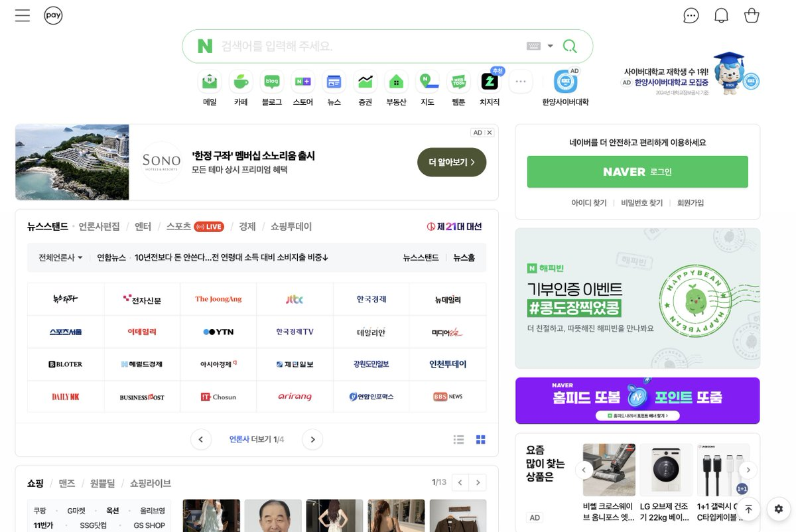This screenshot has width=796, height=532.
Task: Click the scroll-to-top arrow button
Action: click(x=748, y=509)
